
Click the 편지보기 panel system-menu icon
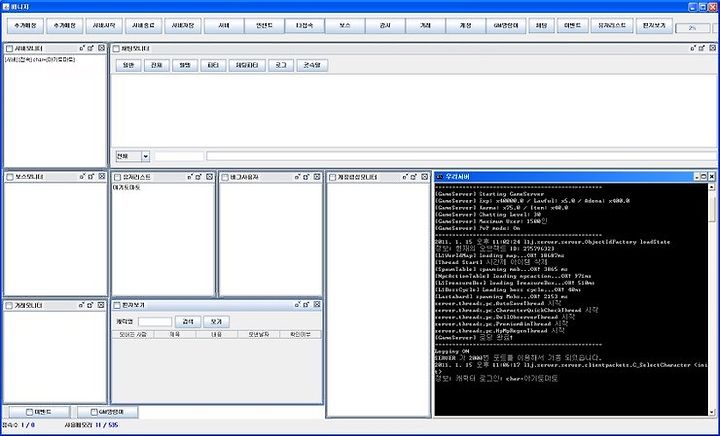[117, 305]
